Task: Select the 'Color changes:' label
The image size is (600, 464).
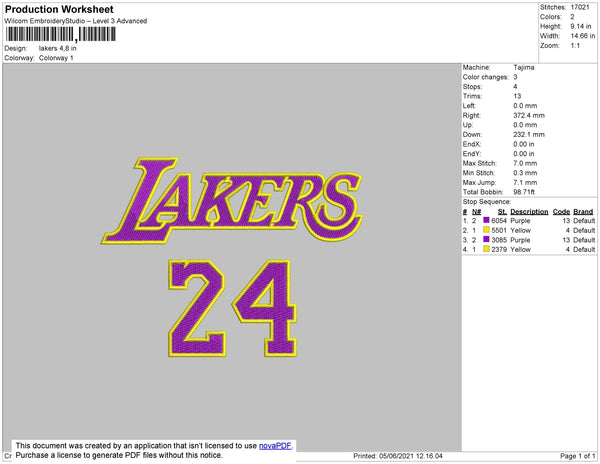Action: 486,77
